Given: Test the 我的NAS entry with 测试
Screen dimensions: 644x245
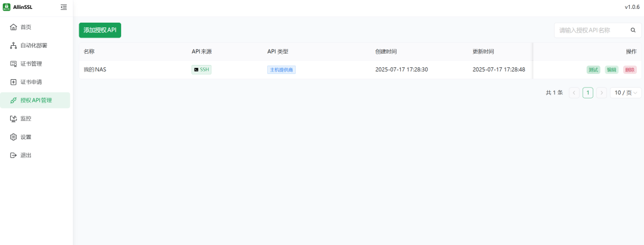Looking at the screenshot, I should coord(593,70).
